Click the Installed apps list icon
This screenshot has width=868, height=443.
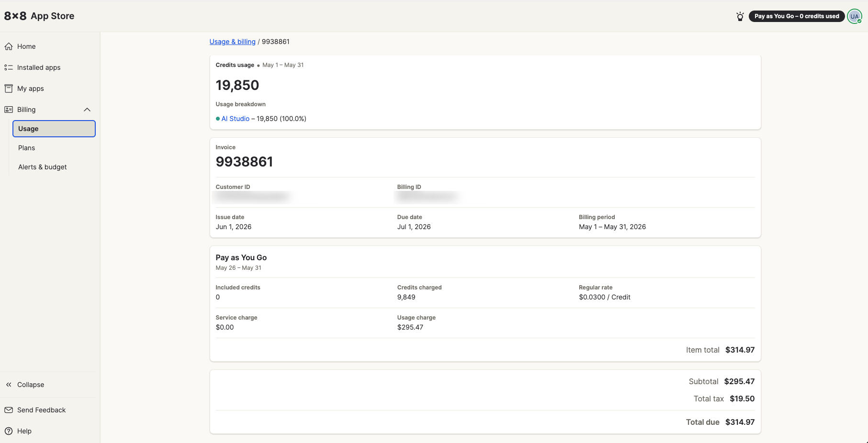[9, 67]
